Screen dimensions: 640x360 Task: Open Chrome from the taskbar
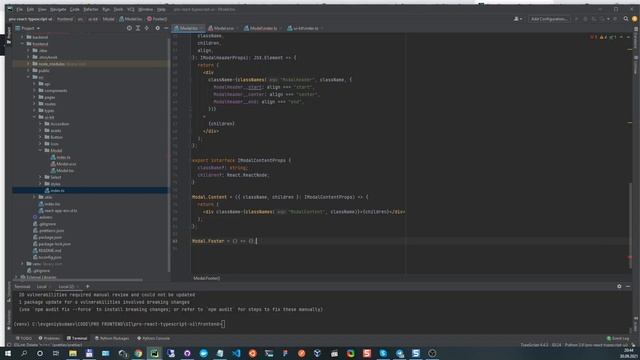coord(138,353)
